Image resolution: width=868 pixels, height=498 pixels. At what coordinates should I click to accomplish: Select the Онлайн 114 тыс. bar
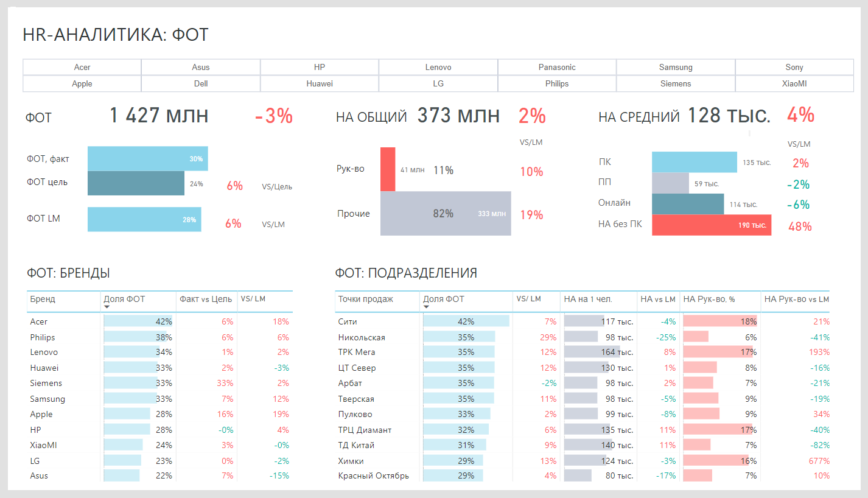pos(688,204)
